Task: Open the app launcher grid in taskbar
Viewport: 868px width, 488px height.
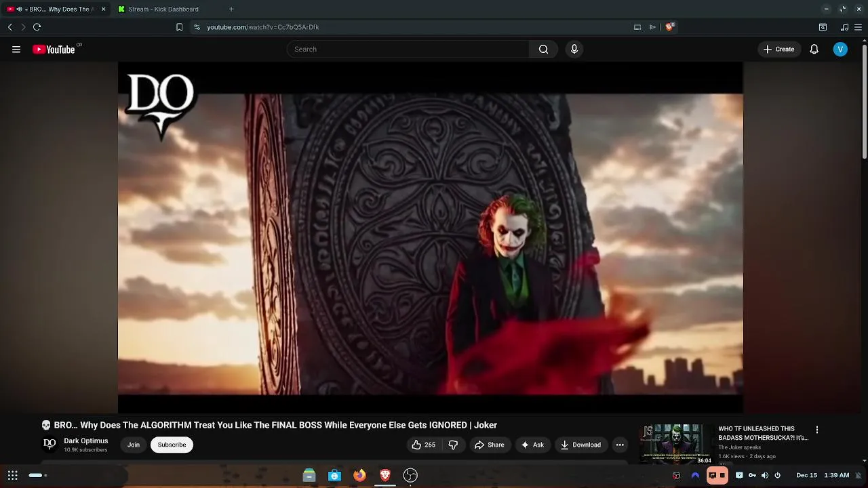Action: coord(13,476)
